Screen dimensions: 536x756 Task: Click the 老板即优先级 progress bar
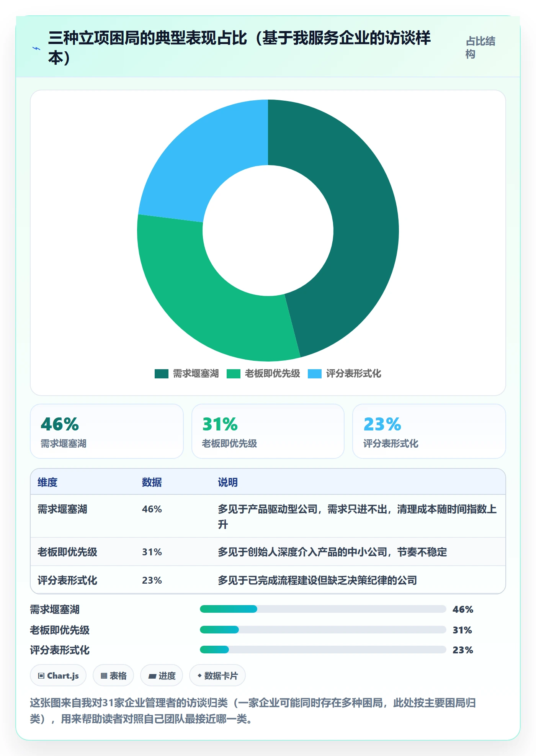click(323, 630)
